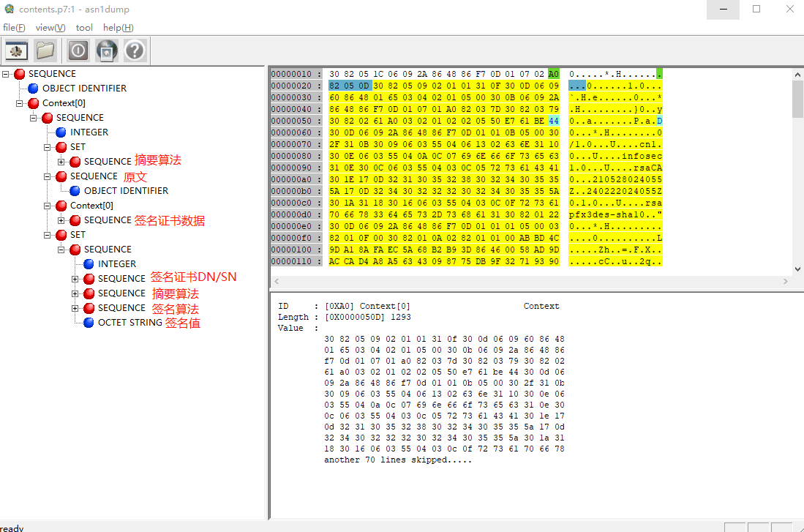The width and height of the screenshot is (804, 532).
Task: Click the blue highlighted 82 05 0D bytes
Action: (x=349, y=86)
